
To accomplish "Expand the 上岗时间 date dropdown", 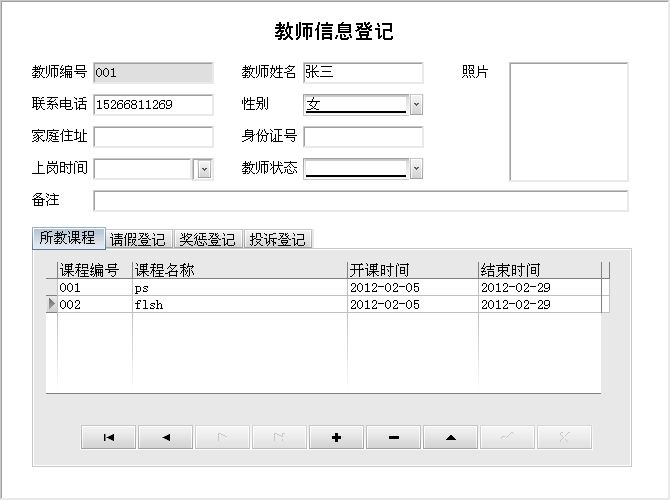I will click(x=204, y=169).
